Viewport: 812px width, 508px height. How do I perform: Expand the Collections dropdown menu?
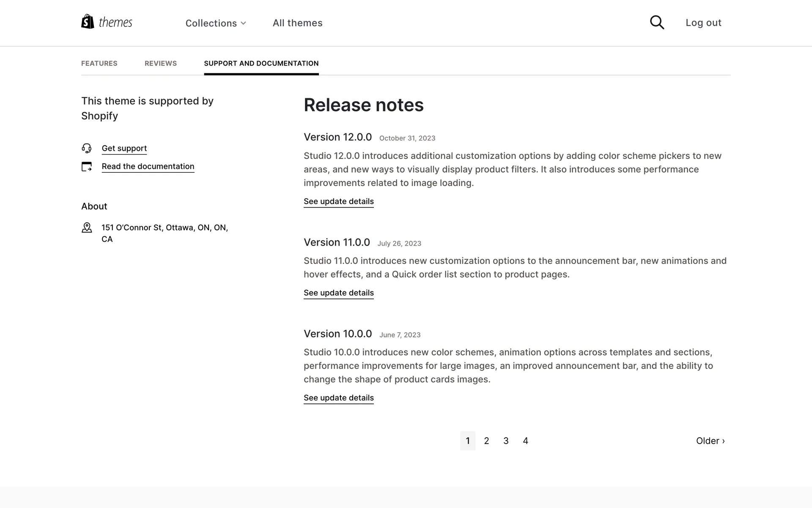216,23
